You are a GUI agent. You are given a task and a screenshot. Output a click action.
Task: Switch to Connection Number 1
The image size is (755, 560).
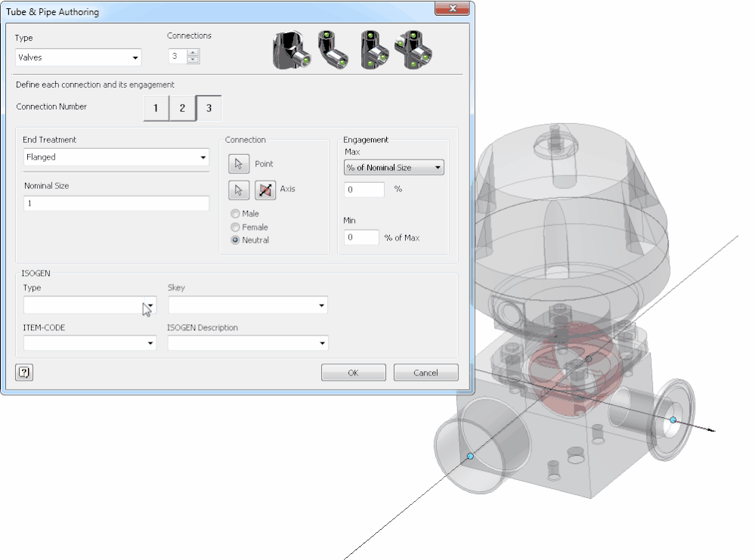pos(156,108)
